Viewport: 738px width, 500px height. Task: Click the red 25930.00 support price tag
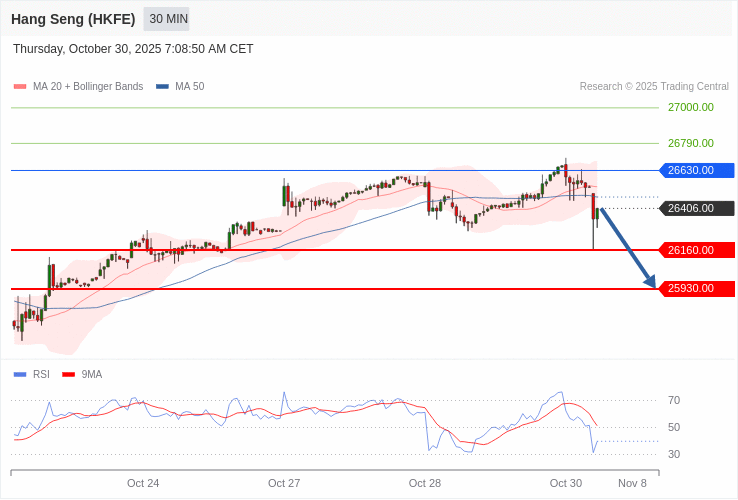pos(697,289)
